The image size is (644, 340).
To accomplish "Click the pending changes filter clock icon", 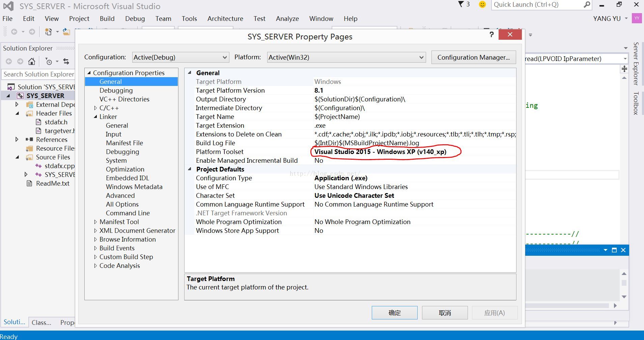I will click(49, 61).
